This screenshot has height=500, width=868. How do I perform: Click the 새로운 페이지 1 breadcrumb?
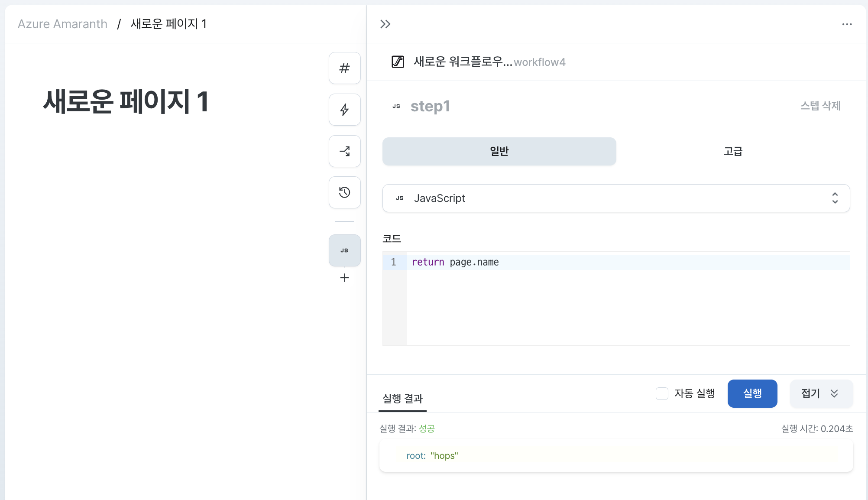pos(169,24)
